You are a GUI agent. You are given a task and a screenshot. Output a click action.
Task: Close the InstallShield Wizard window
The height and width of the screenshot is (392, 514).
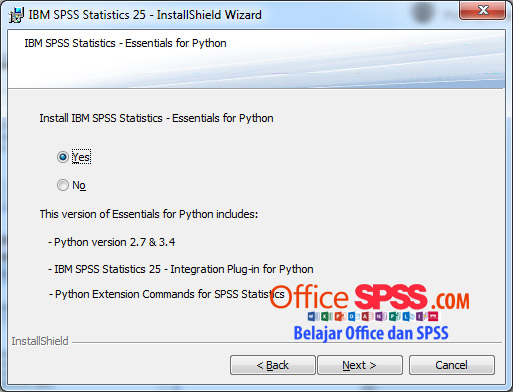(483, 10)
